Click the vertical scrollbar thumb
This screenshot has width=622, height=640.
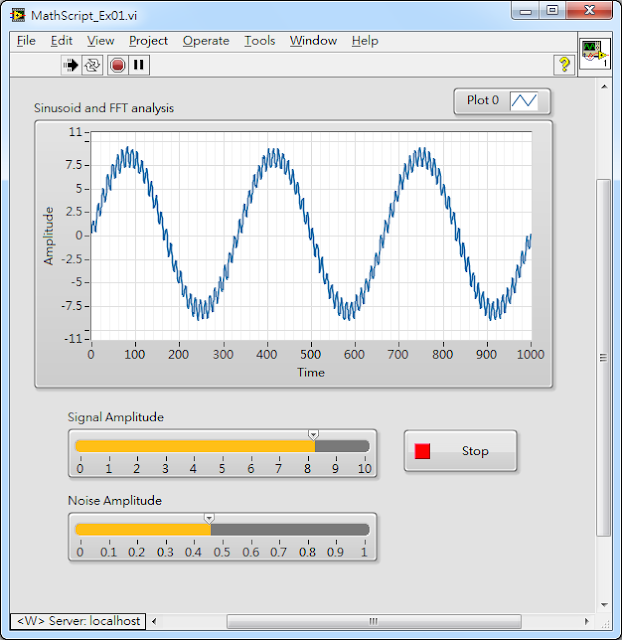pyautogui.click(x=604, y=358)
